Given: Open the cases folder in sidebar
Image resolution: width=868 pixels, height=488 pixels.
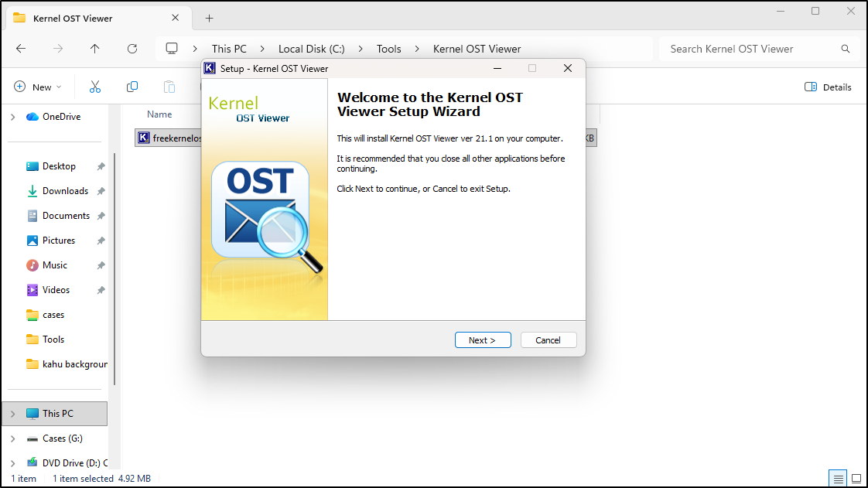Looking at the screenshot, I should coord(53,315).
